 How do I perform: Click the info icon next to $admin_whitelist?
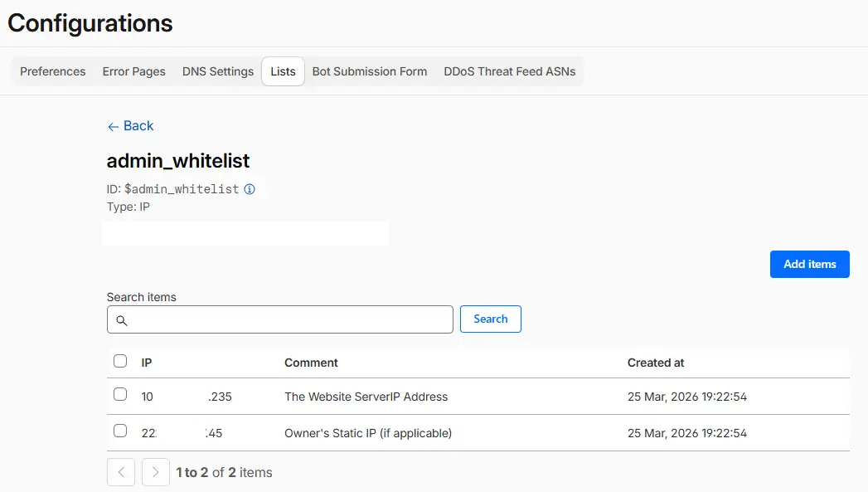pyautogui.click(x=250, y=189)
